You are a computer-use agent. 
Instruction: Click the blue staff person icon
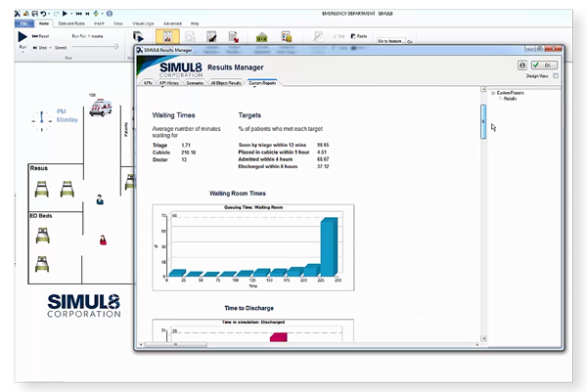point(100,199)
